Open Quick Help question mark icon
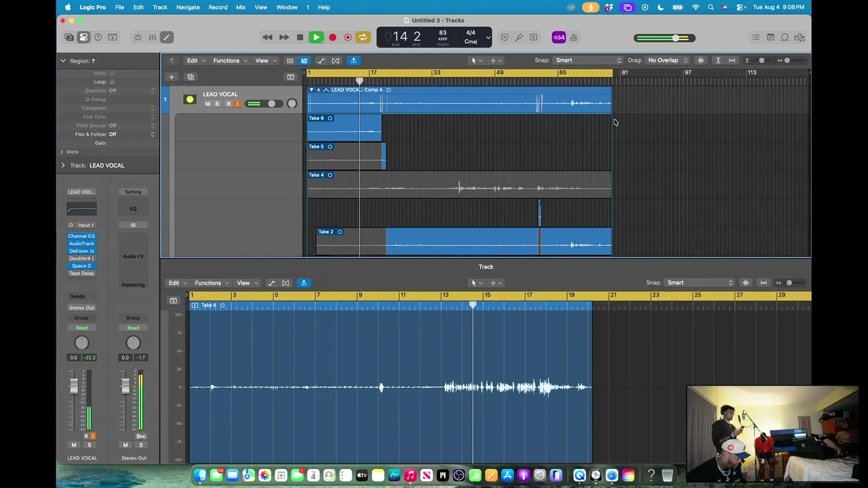 click(x=98, y=37)
